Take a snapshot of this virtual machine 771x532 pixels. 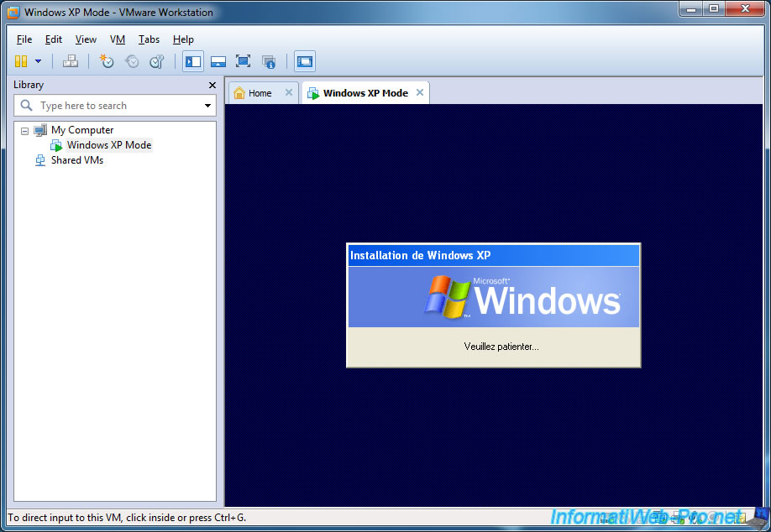tap(106, 61)
